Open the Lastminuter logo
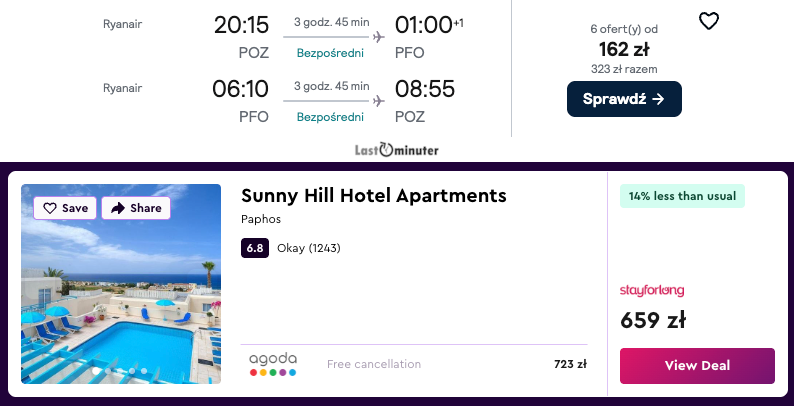The width and height of the screenshot is (794, 406). tap(397, 150)
